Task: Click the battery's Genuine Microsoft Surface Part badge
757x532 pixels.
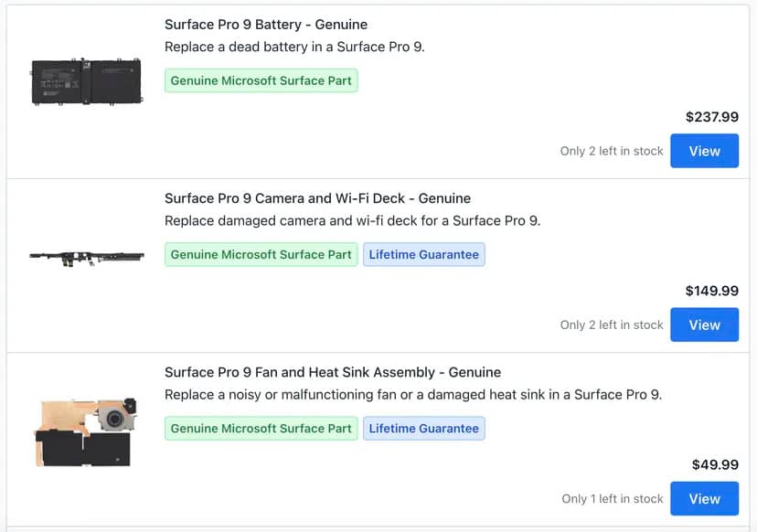Action: [261, 80]
